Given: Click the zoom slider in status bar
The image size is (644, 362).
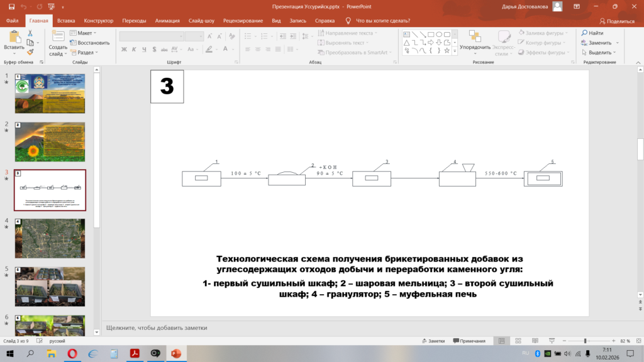Looking at the screenshot, I should coord(586,341).
